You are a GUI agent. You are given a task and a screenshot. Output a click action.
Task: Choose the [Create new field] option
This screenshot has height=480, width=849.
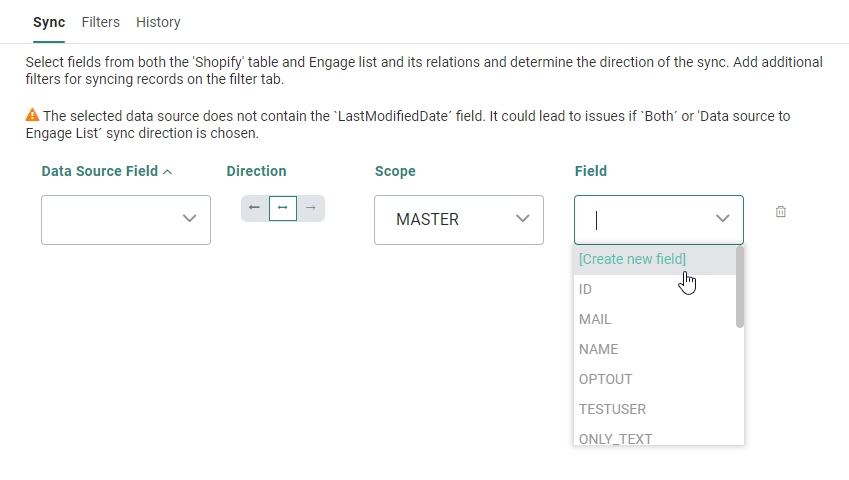click(x=633, y=259)
